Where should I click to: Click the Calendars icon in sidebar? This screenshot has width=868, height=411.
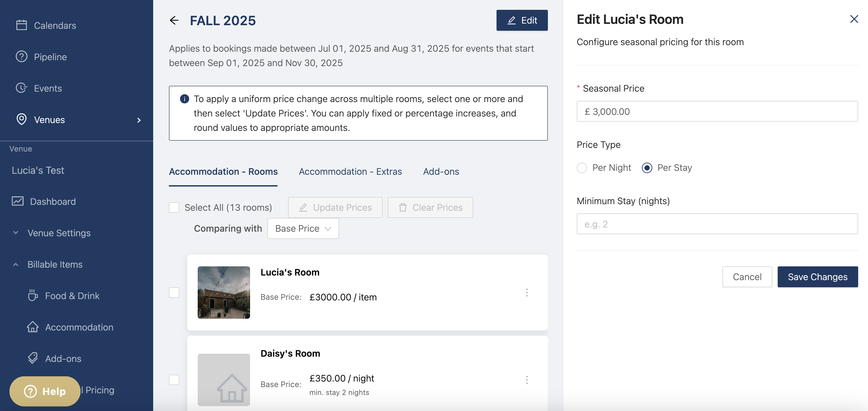click(x=22, y=25)
